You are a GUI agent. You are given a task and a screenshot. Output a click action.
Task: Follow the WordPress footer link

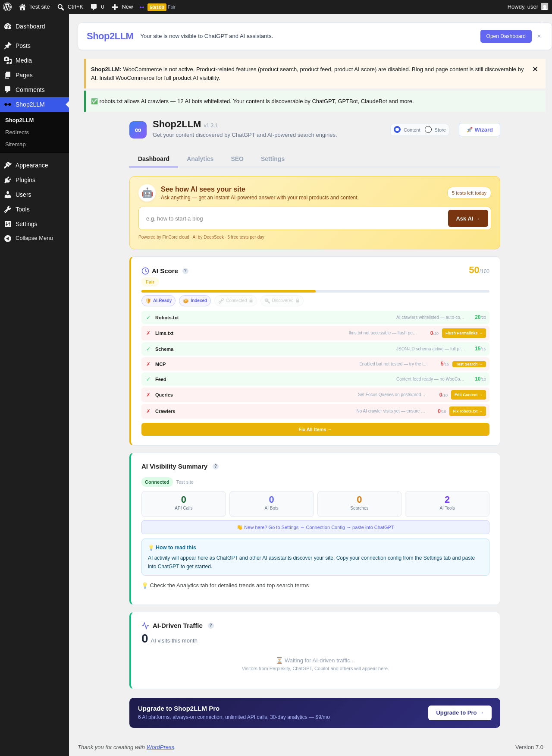tap(160, 747)
